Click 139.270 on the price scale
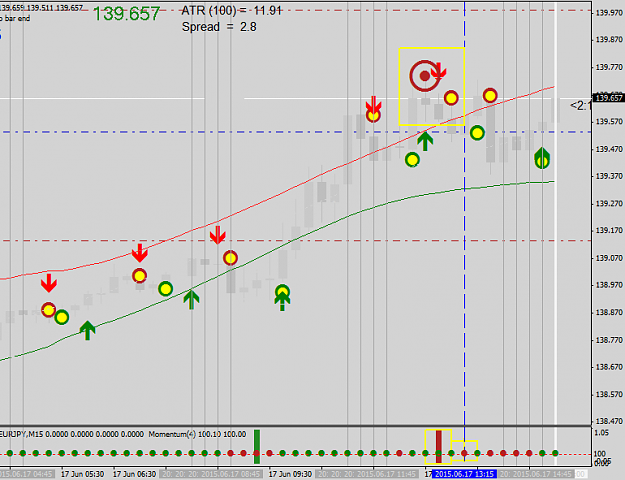This screenshot has height=480, width=625. (x=609, y=204)
